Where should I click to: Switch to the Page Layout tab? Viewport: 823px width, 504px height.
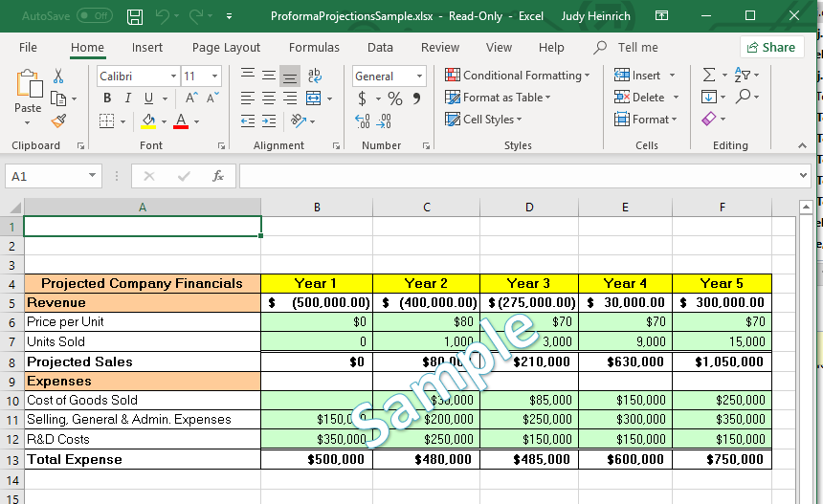[x=226, y=47]
